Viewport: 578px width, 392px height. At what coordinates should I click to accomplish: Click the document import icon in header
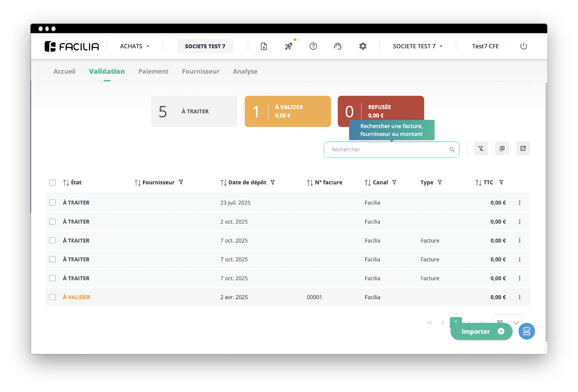pyautogui.click(x=264, y=46)
